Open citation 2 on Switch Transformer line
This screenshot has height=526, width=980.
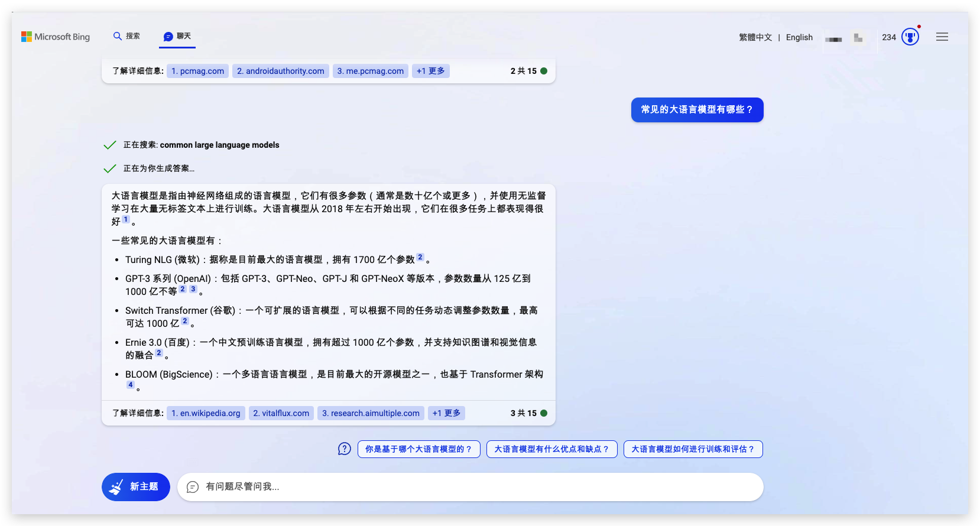(185, 321)
